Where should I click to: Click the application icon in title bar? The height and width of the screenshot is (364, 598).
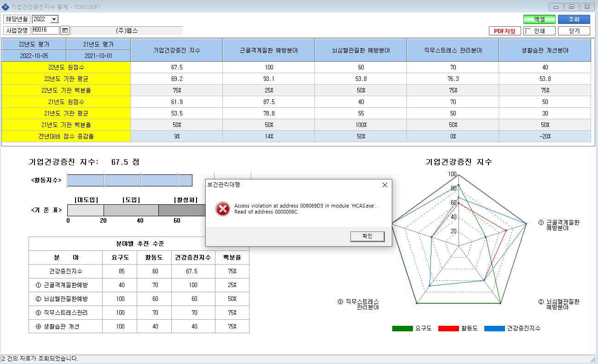[x=6, y=6]
